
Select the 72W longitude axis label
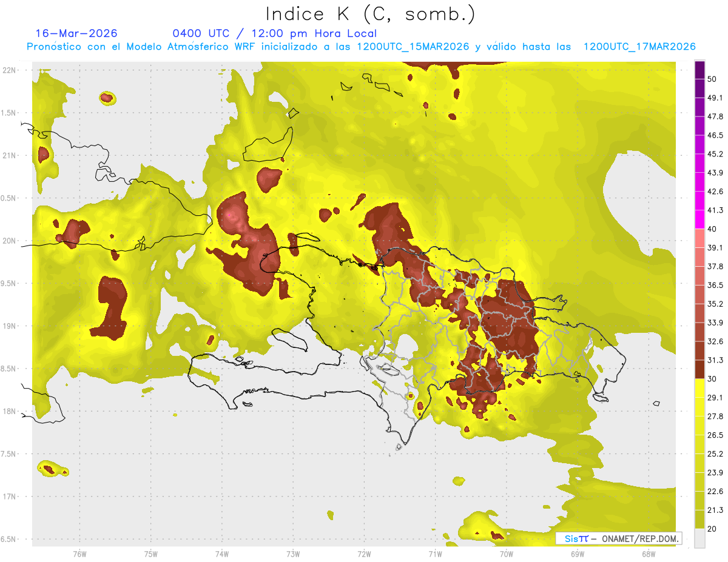364,554
